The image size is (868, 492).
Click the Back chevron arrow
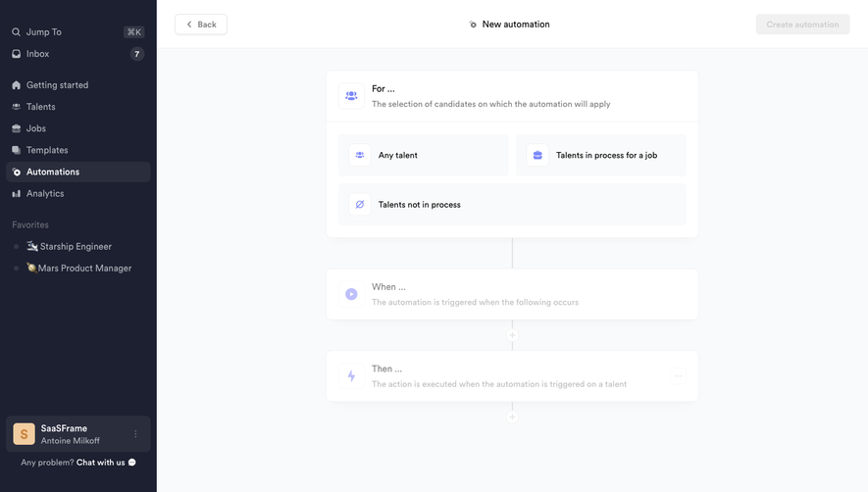(x=189, y=25)
